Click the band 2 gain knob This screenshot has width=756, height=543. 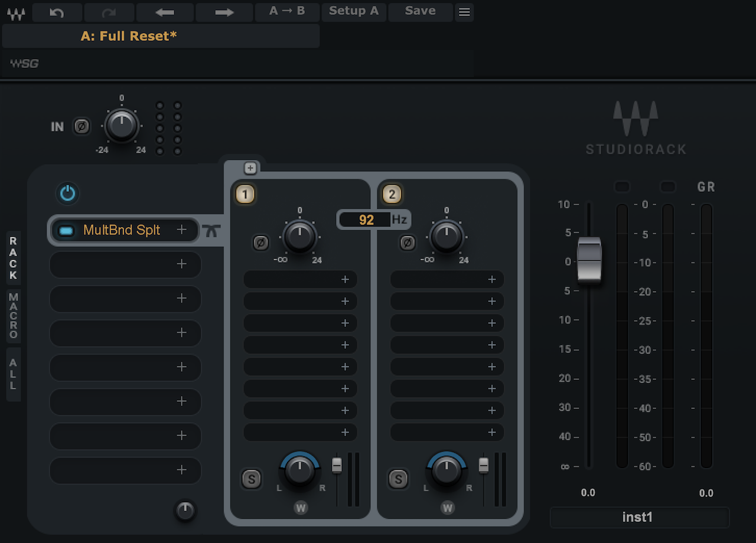pyautogui.click(x=447, y=236)
